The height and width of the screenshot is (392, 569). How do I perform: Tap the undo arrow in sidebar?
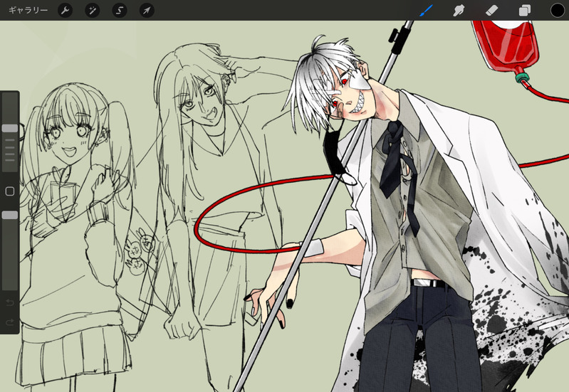(x=10, y=302)
